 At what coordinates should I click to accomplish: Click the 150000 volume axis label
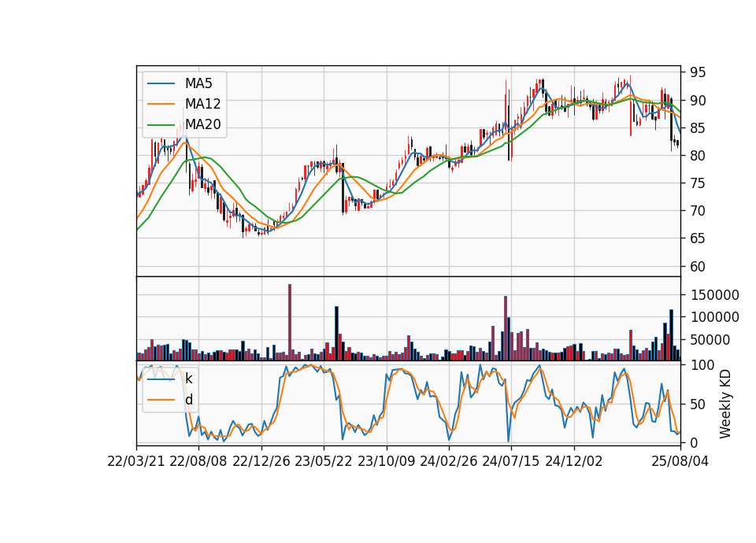point(714,295)
